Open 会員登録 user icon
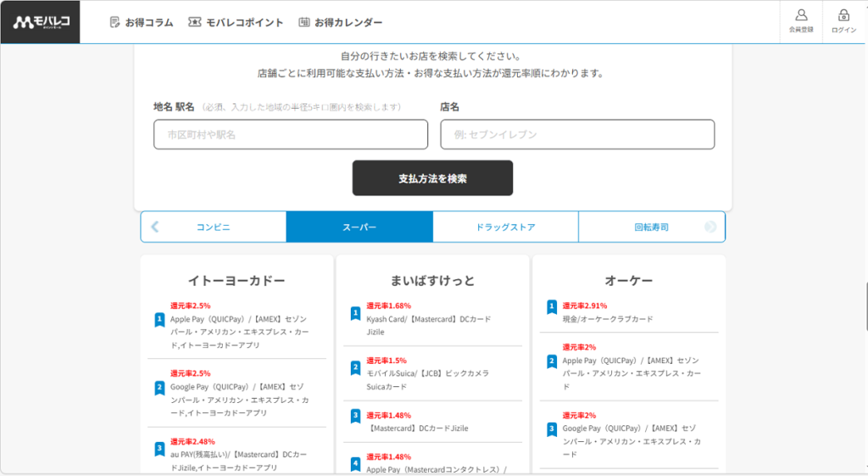 [801, 15]
